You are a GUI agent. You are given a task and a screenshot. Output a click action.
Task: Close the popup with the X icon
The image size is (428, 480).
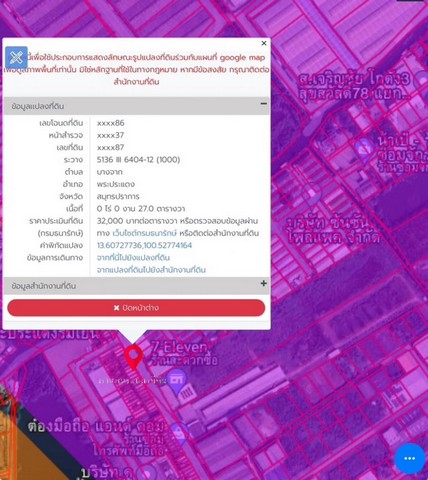click(x=264, y=43)
